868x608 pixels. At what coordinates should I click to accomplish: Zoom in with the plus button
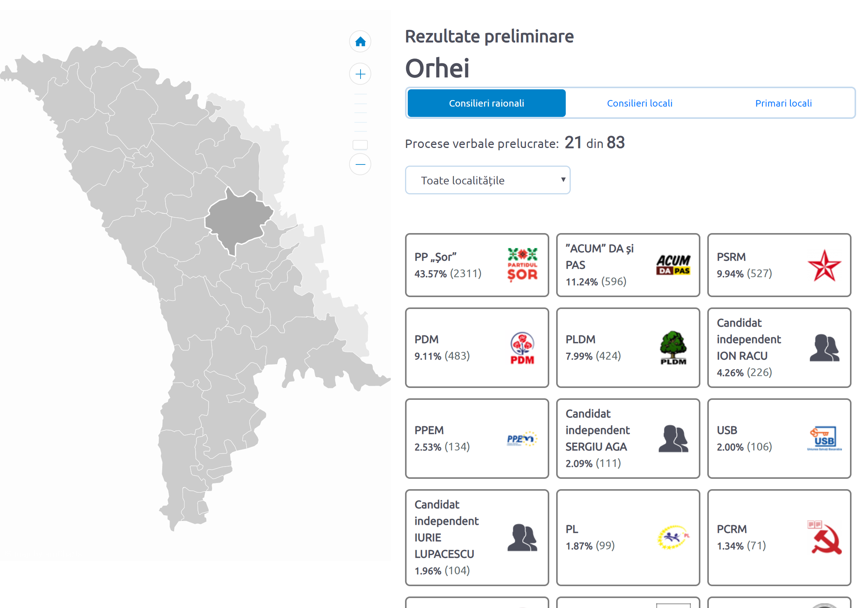point(360,74)
